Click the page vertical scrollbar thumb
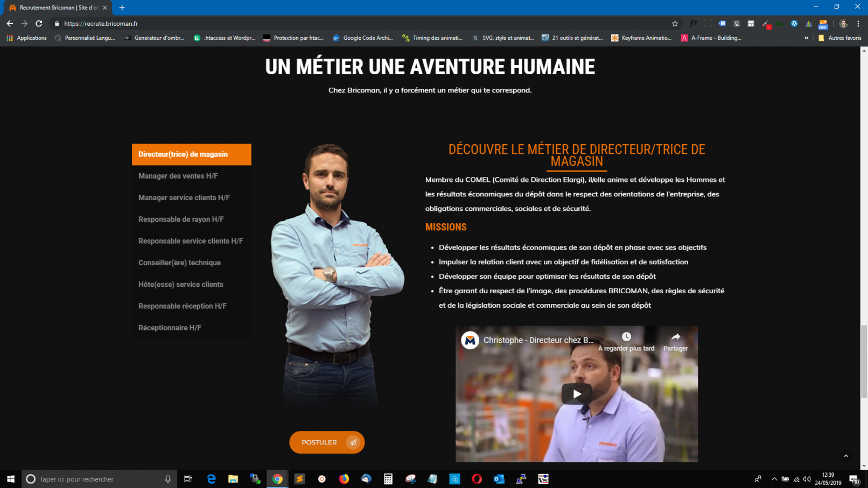This screenshot has width=868, height=488. click(864, 362)
